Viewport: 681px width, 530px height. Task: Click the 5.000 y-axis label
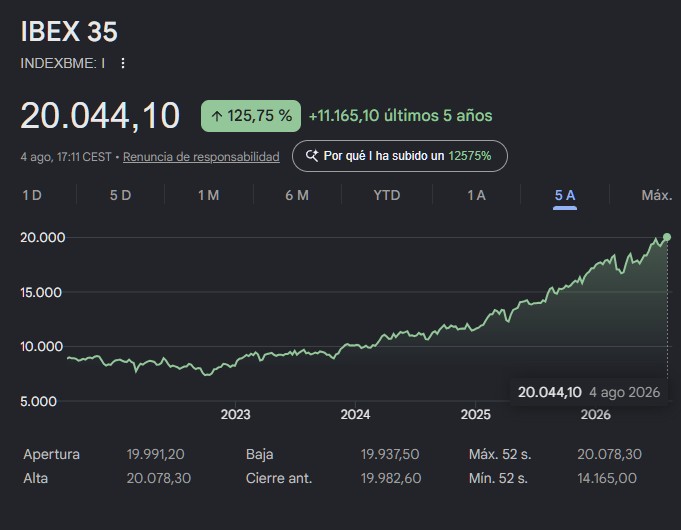(38, 401)
